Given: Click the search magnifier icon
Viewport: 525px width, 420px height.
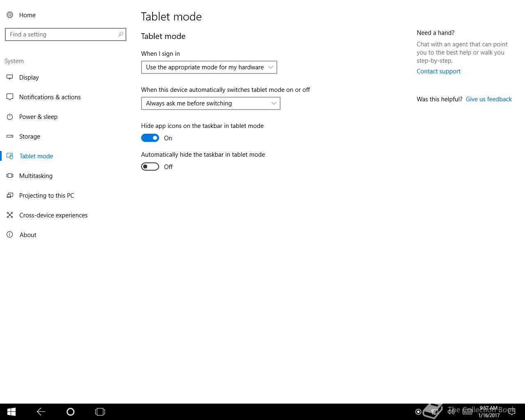Looking at the screenshot, I should (x=121, y=34).
